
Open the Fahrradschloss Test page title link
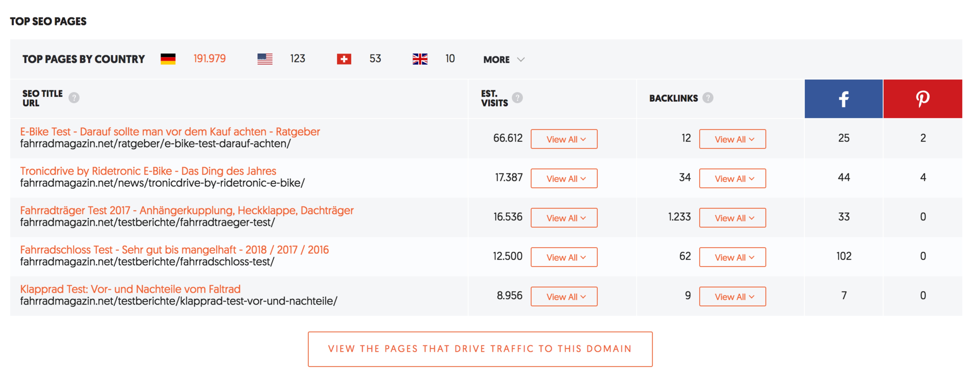pyautogui.click(x=174, y=250)
